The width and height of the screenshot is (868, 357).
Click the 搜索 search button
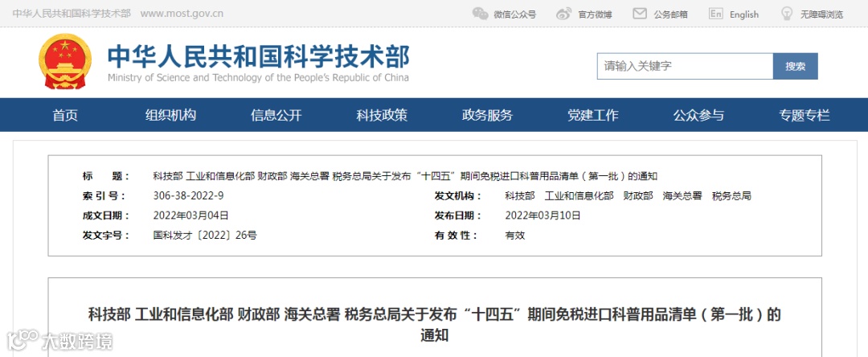click(795, 67)
